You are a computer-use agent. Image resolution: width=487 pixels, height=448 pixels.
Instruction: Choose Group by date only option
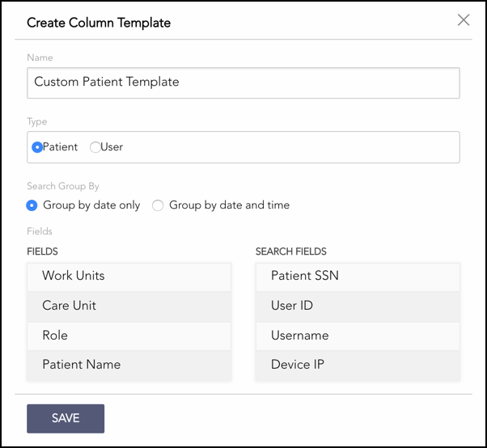tap(32, 205)
